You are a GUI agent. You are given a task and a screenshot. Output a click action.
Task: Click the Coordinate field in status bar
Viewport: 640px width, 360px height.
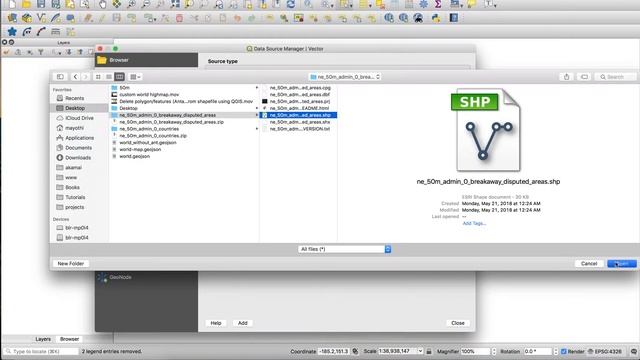[x=333, y=351]
